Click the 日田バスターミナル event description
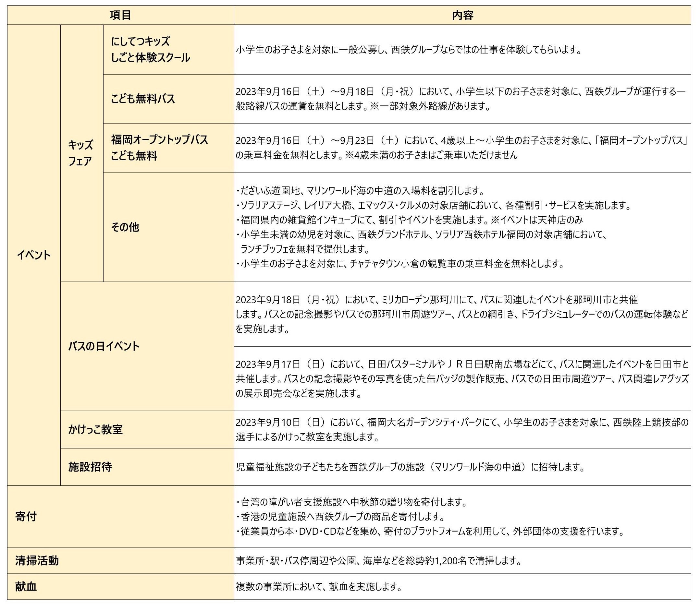Screen dimensions: 700x610 [461, 378]
